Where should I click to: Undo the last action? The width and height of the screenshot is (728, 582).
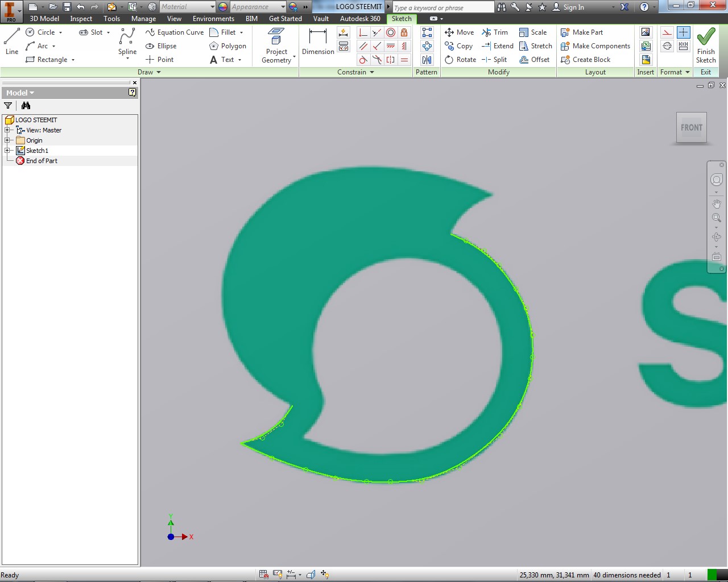80,7
